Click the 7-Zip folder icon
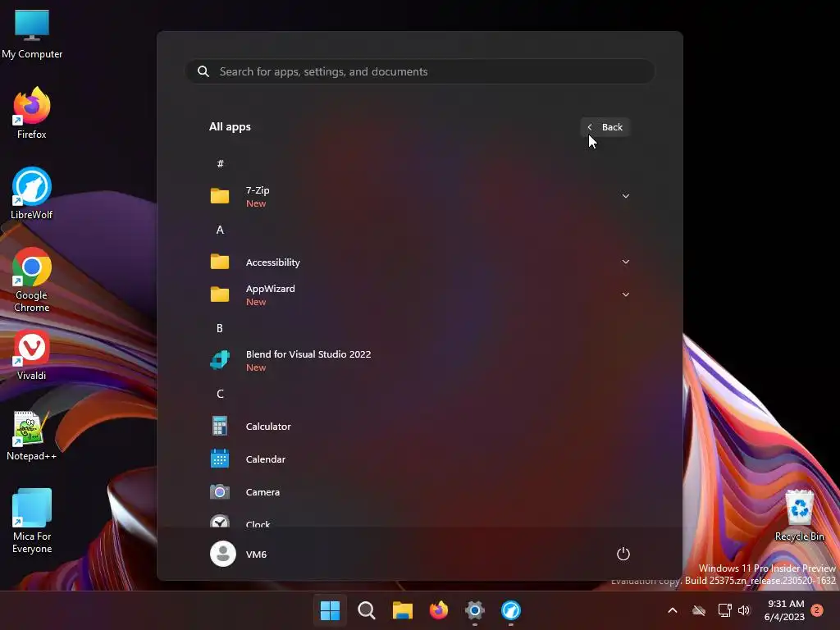Viewport: 840px width, 630px height. pyautogui.click(x=220, y=196)
